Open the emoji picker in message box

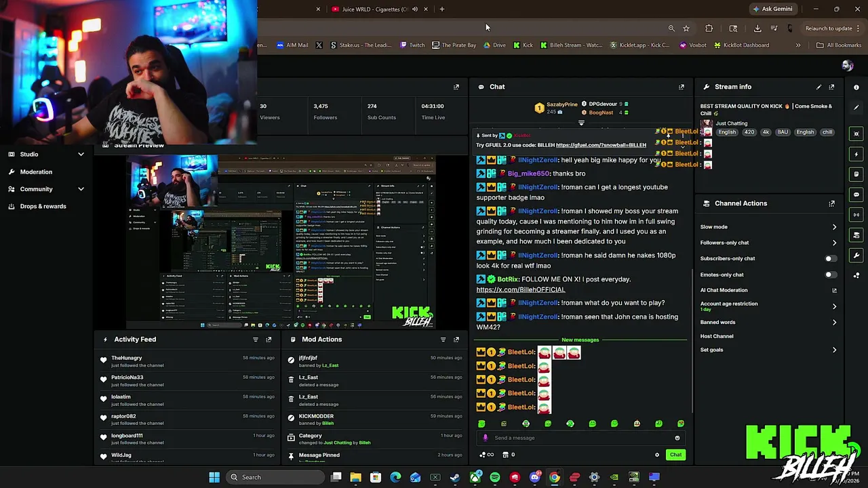click(x=677, y=438)
